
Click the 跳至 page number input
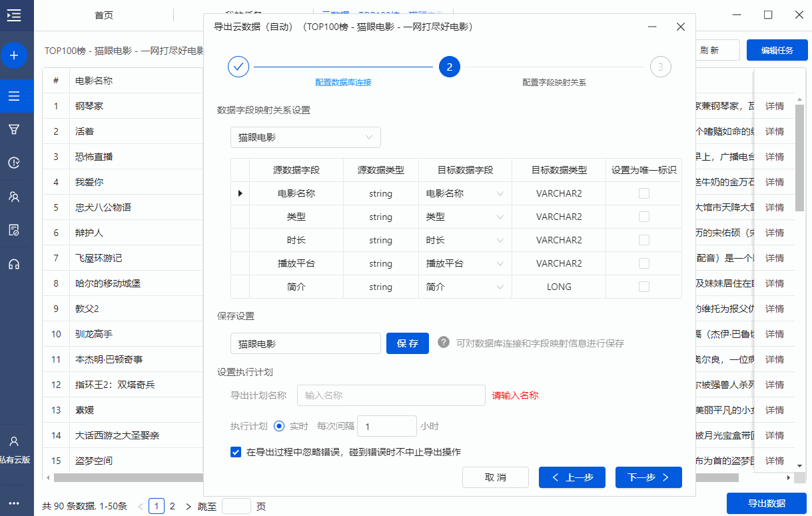236,506
